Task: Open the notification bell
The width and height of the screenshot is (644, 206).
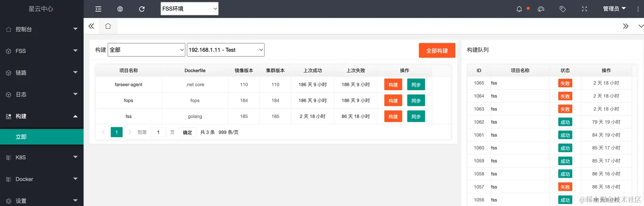Action: [519, 9]
